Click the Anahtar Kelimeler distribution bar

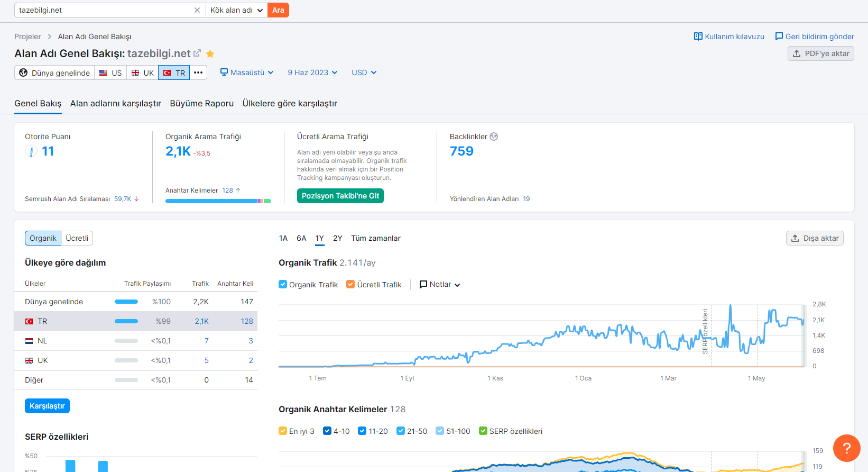coord(218,201)
